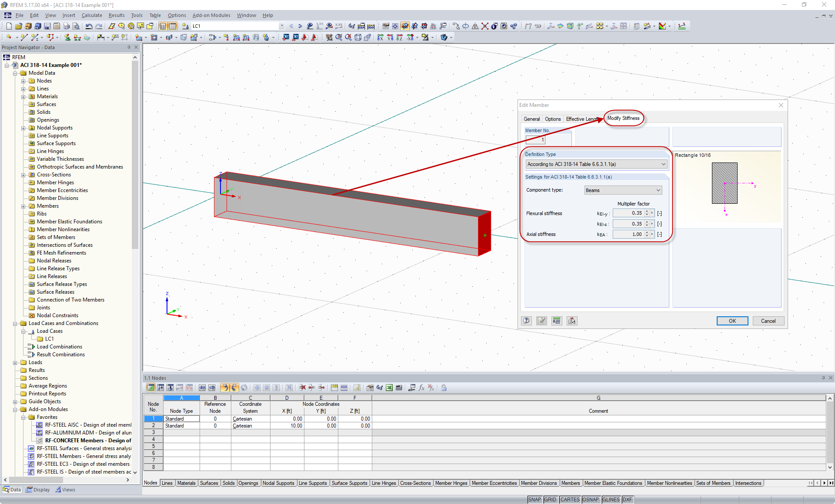
Task: Open the print preview tool
Action: pyautogui.click(x=76, y=26)
